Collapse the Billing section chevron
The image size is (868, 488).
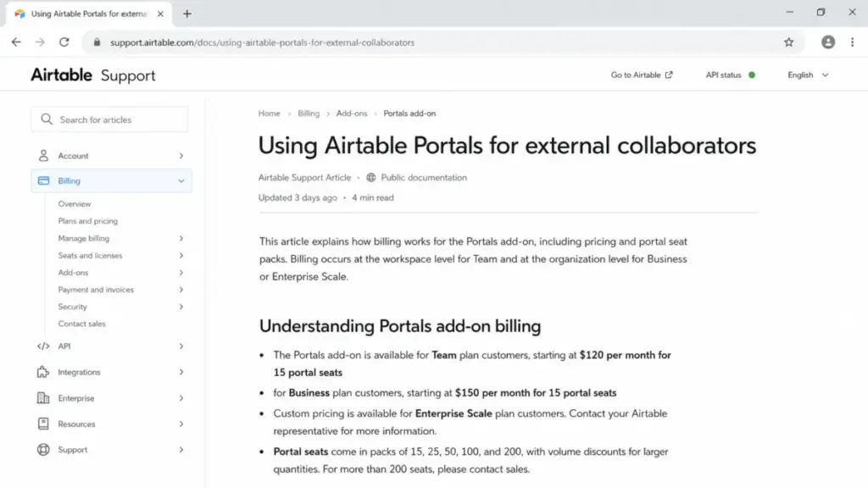(181, 181)
